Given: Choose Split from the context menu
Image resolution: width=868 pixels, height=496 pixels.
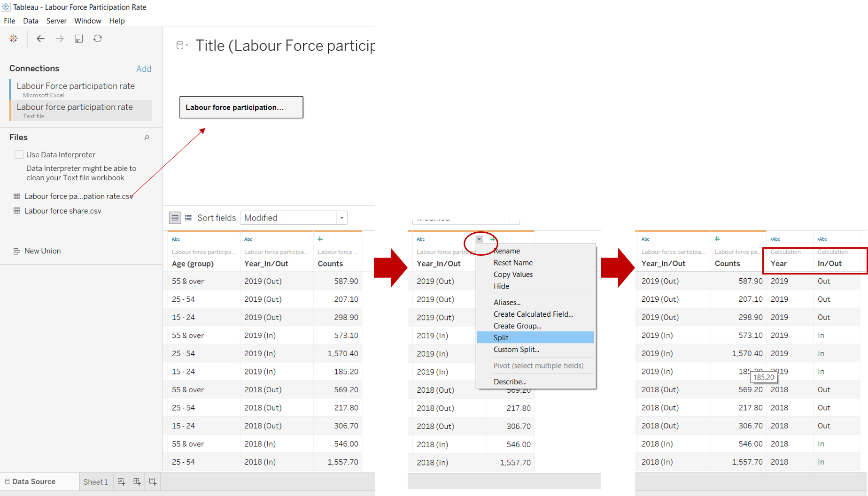Looking at the screenshot, I should (501, 337).
